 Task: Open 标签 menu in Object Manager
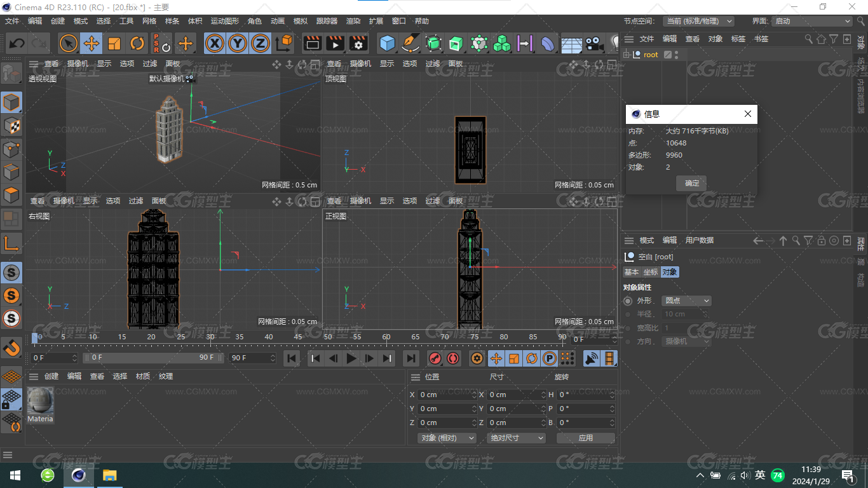738,39
